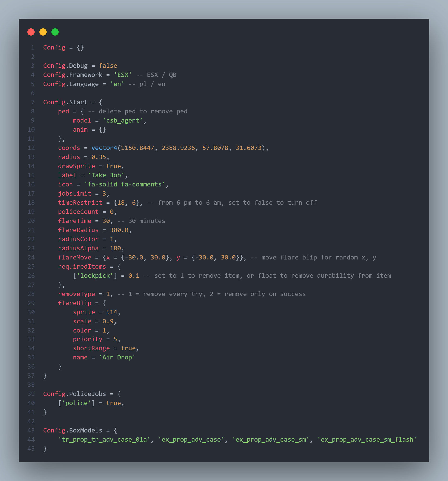Click line number 7 in the gutter
Viewport: 448px width, 481px height.
pos(32,102)
